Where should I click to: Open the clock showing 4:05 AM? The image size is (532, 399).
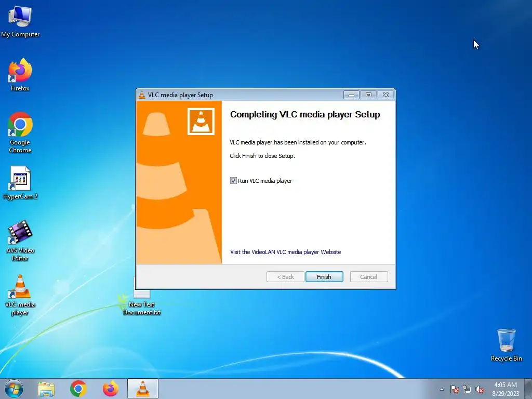[x=506, y=389]
